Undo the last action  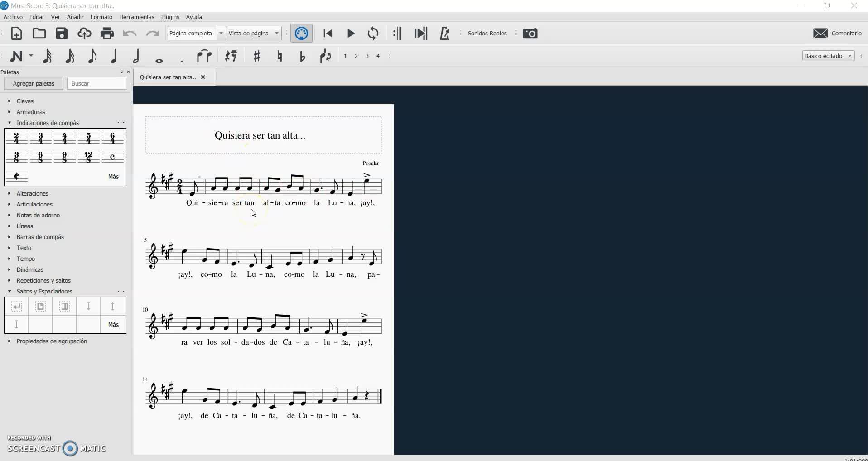[130, 34]
